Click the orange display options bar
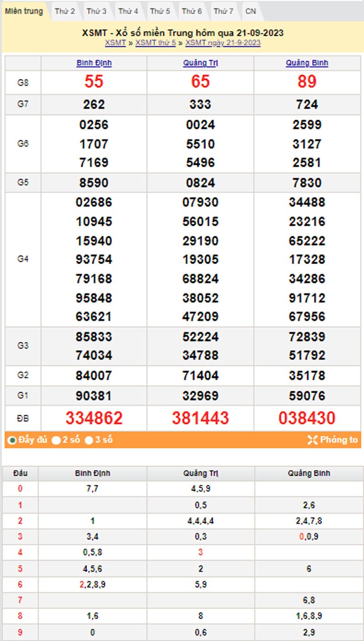The width and height of the screenshot is (364, 641). (182, 440)
